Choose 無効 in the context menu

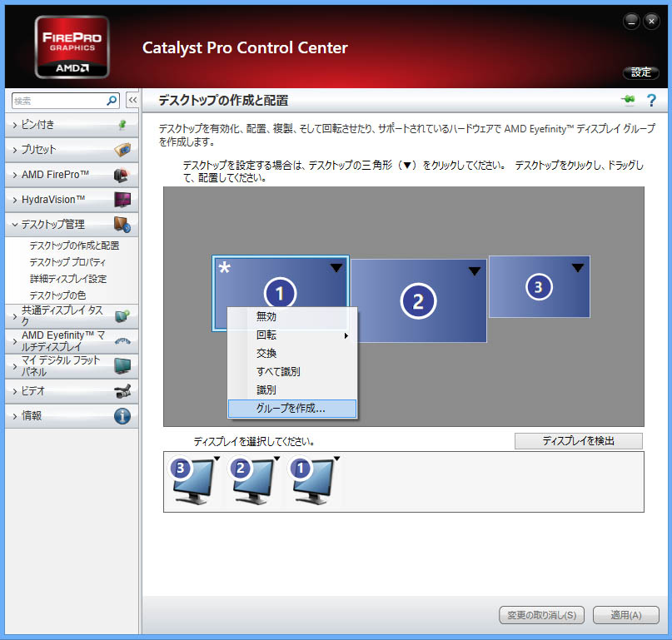coord(292,316)
